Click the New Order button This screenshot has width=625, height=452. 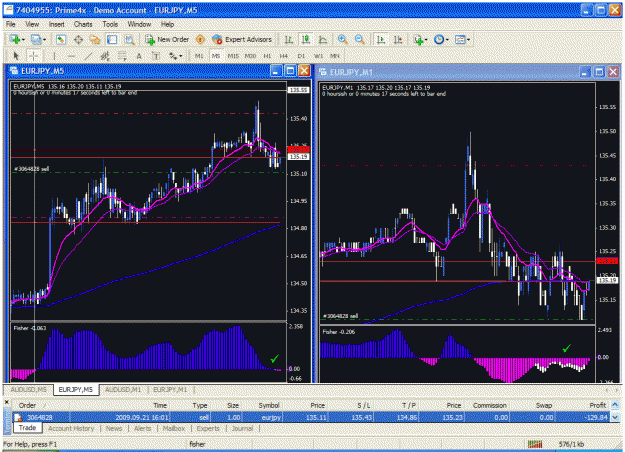pos(167,39)
